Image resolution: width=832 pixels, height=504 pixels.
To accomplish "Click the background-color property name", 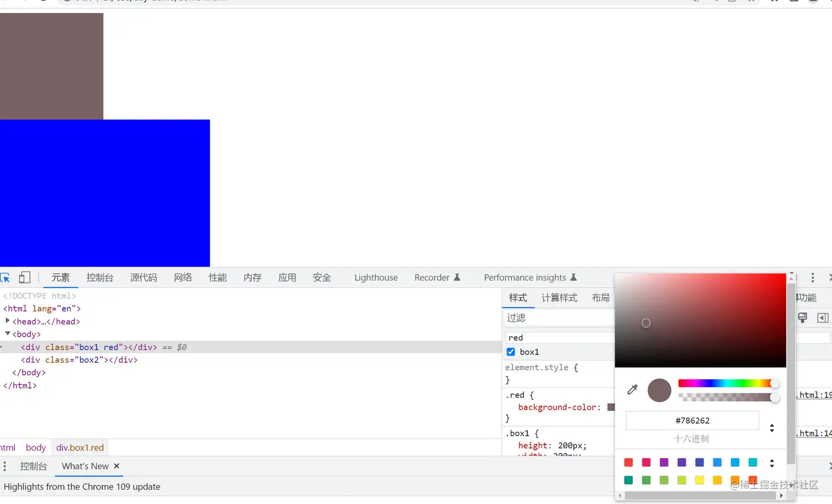I will (557, 407).
